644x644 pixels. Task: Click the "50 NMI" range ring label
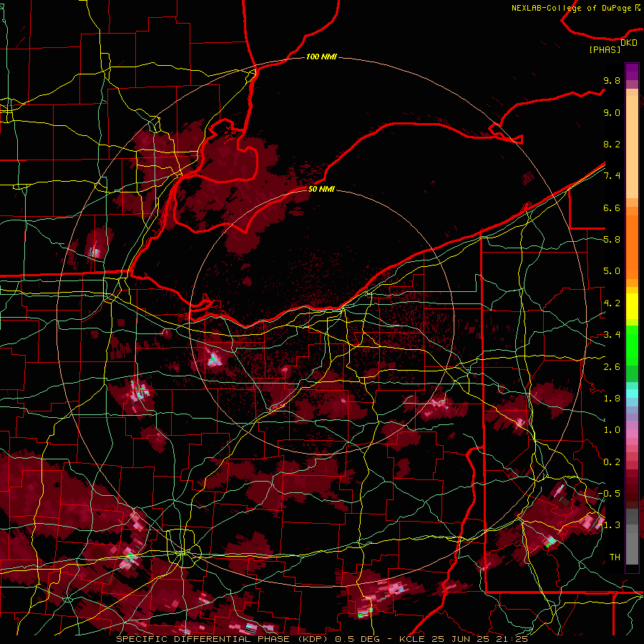(x=321, y=189)
